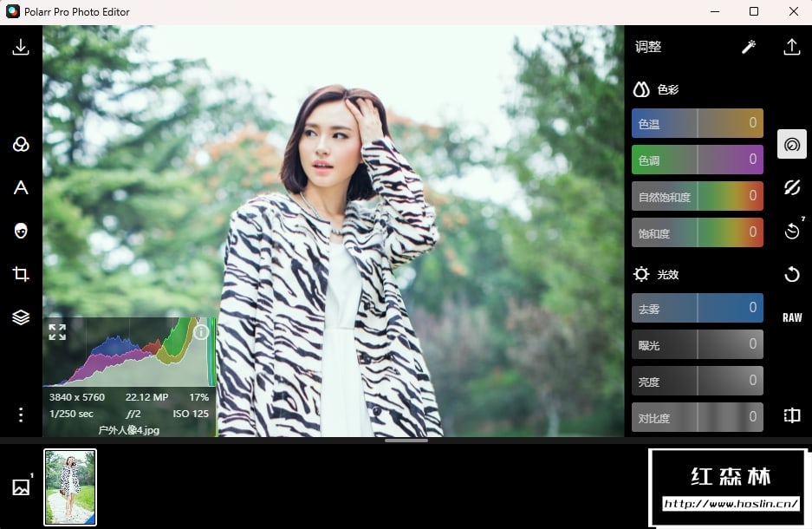
Task: Click the reset circular arrow icon
Action: [x=792, y=273]
